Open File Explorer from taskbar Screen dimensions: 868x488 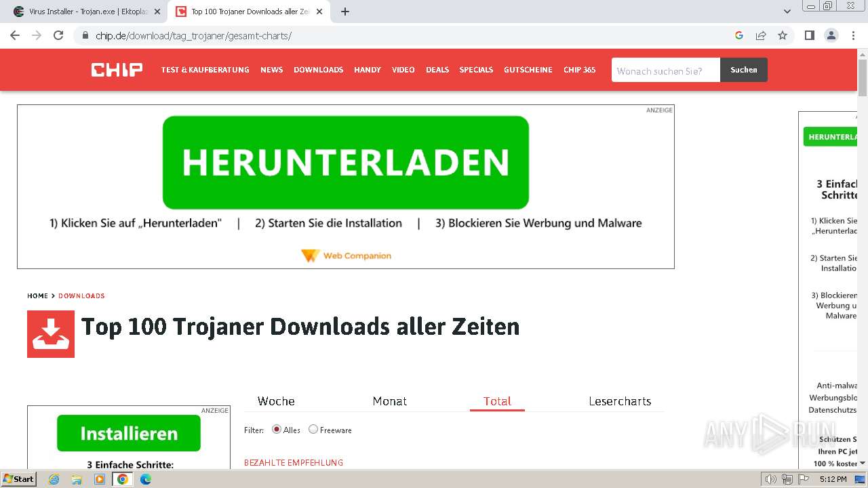(77, 479)
